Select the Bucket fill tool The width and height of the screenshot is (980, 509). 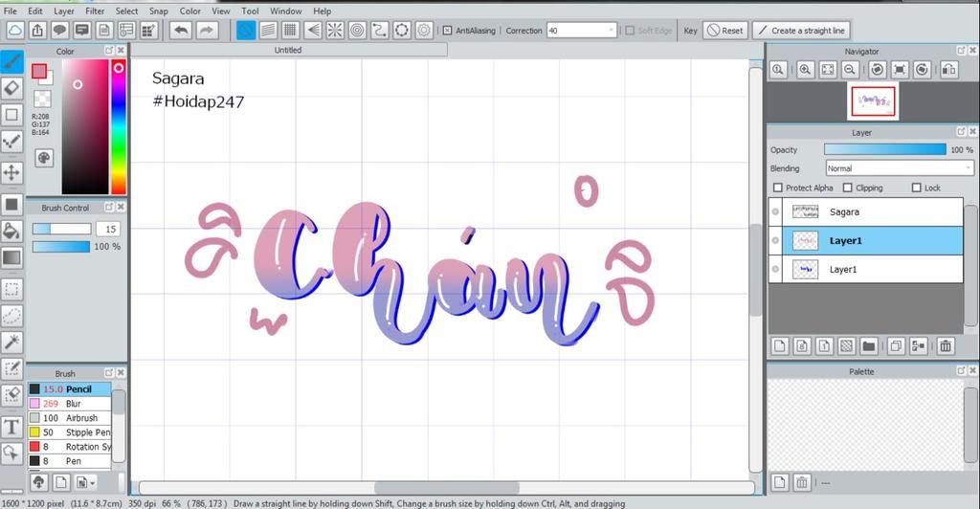(x=11, y=231)
